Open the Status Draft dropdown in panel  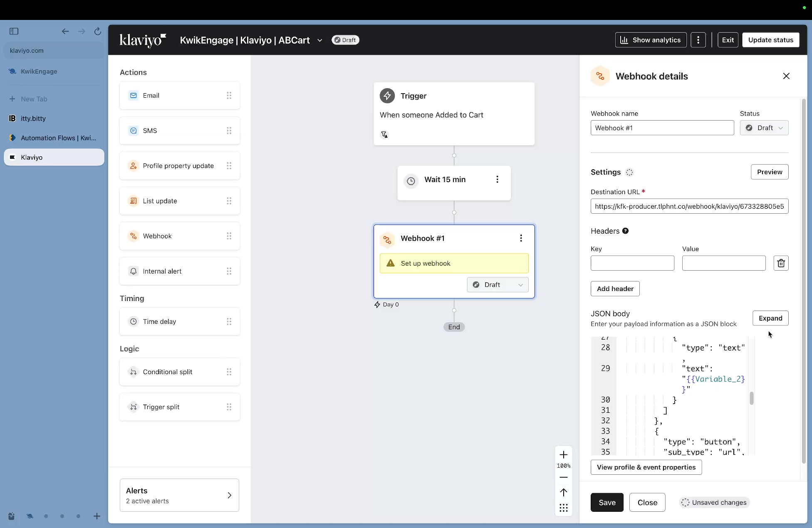(x=764, y=128)
